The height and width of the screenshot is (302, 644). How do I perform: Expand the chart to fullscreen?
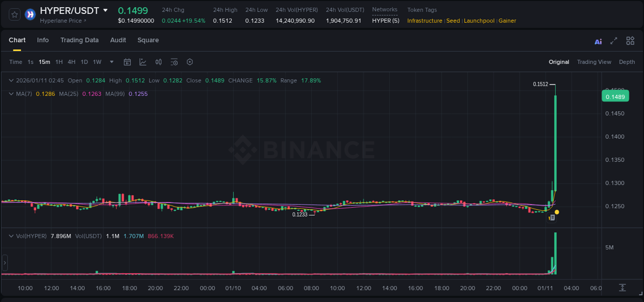pos(614,41)
